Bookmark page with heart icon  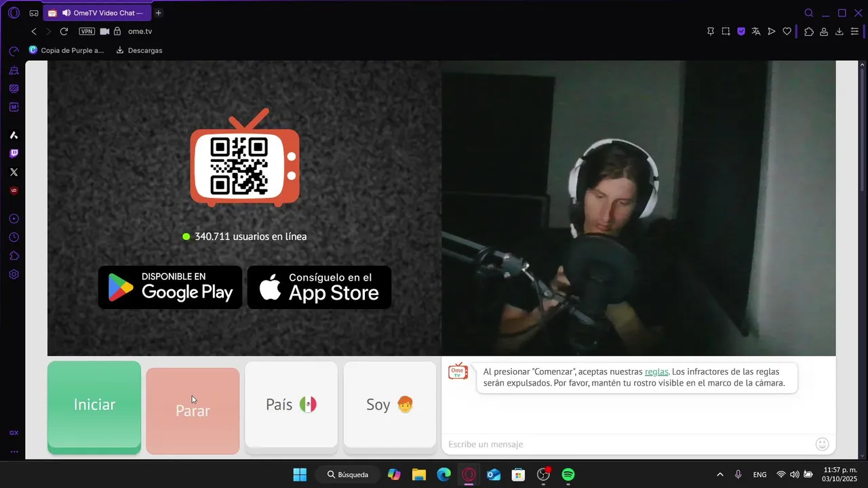[x=787, y=31]
